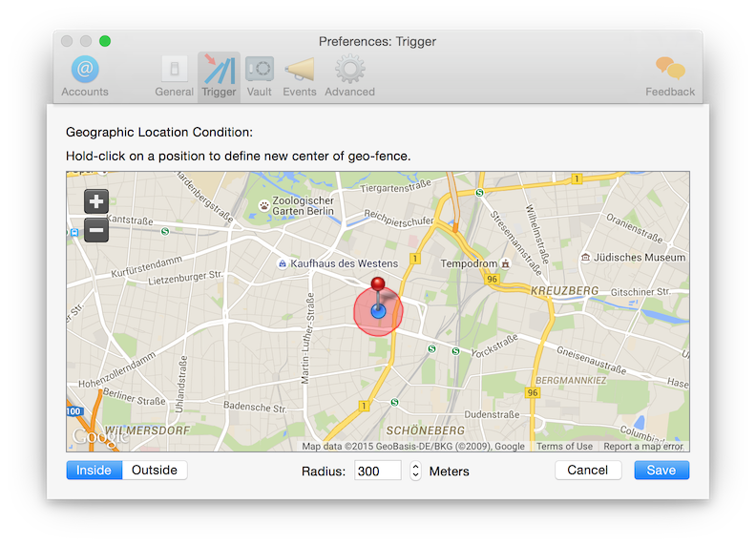
Task: Zoom in the map with plus button
Action: coord(96,201)
